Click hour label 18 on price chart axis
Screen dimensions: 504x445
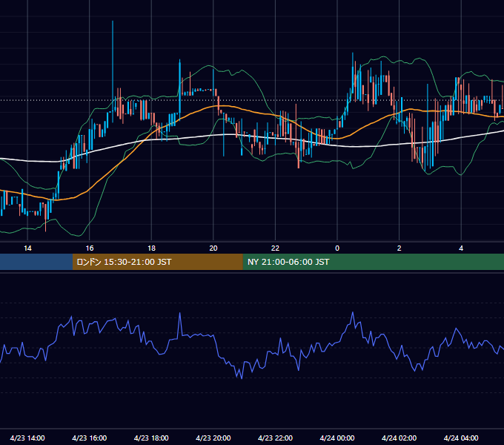point(151,248)
